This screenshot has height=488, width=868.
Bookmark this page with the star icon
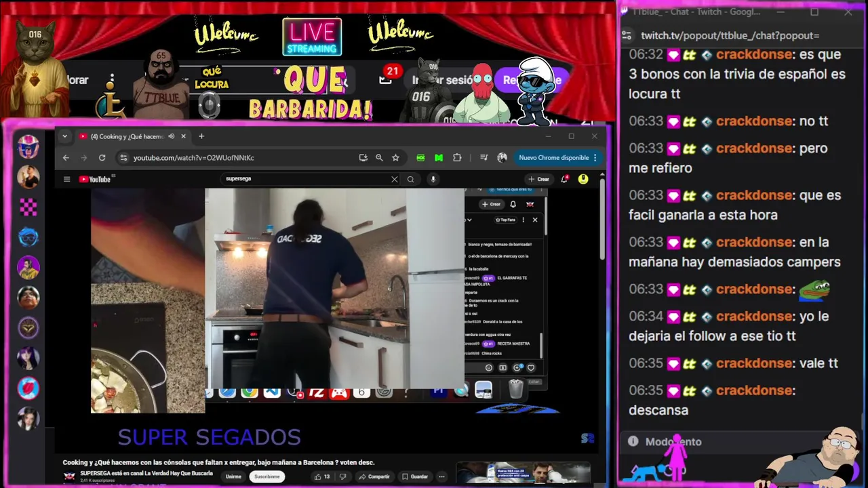395,158
